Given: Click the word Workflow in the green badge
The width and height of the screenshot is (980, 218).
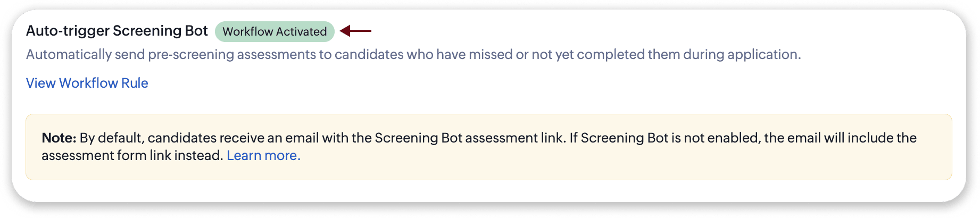Looking at the screenshot, I should coord(247,31).
